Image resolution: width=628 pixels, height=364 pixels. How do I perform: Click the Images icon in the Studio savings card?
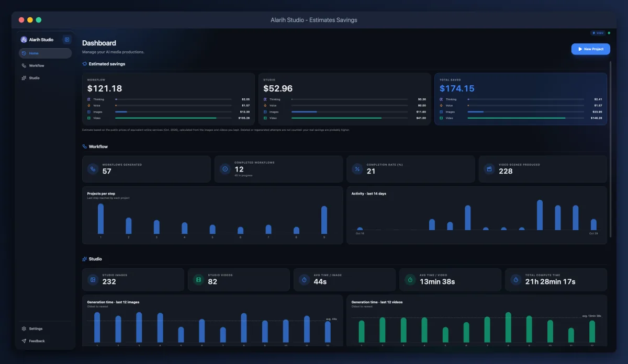[x=265, y=112]
